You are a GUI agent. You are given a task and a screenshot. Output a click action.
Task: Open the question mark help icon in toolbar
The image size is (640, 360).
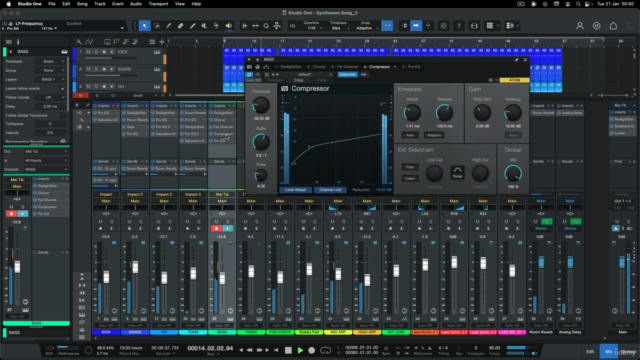coord(459,26)
